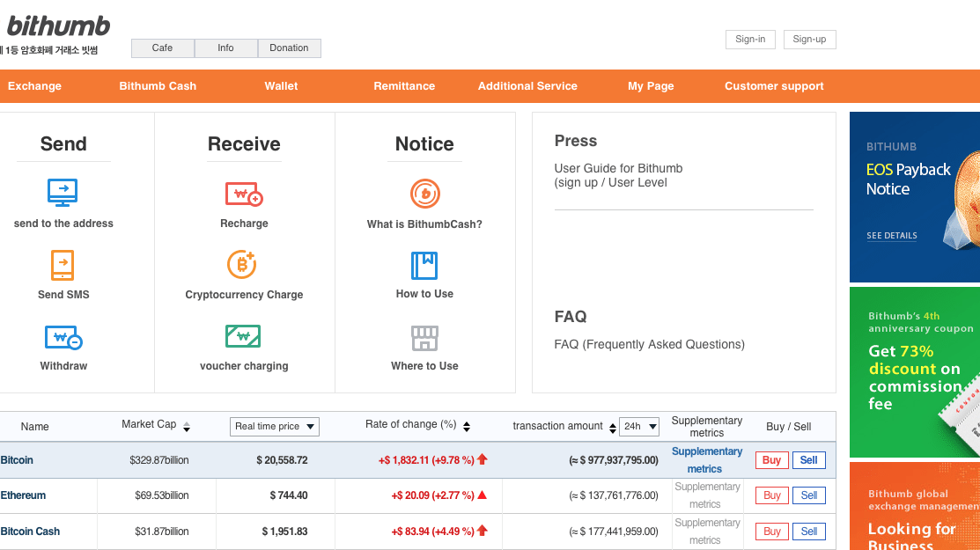
Task: Click the Send SMS phone icon
Action: [x=63, y=266]
